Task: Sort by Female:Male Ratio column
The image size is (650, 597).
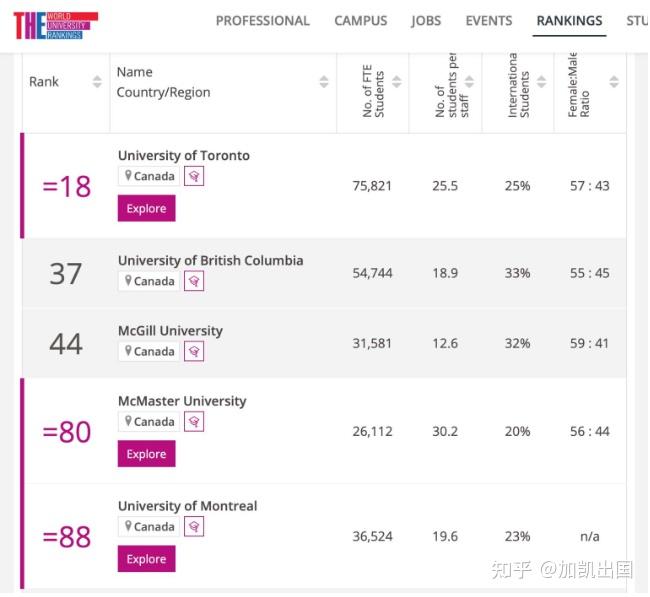Action: (614, 82)
